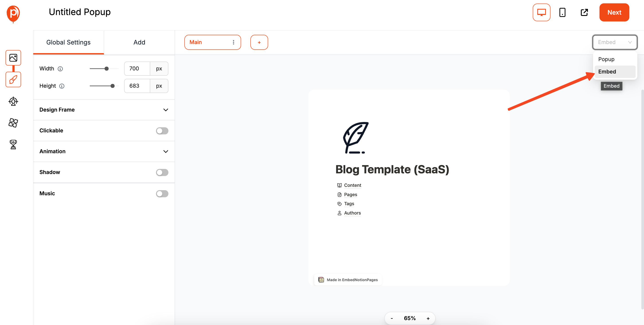Click the Pages document icon
This screenshot has height=325, width=644.
pyautogui.click(x=339, y=195)
